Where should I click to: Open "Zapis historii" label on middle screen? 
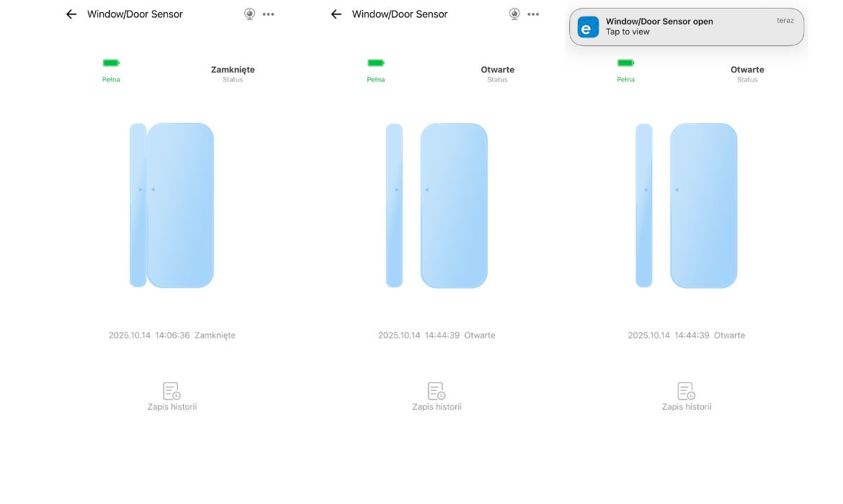(437, 407)
